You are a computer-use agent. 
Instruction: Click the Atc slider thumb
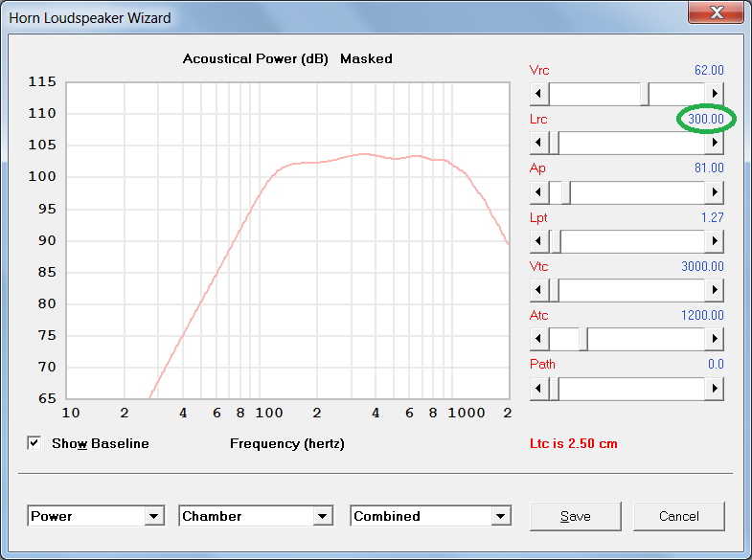pyautogui.click(x=583, y=339)
